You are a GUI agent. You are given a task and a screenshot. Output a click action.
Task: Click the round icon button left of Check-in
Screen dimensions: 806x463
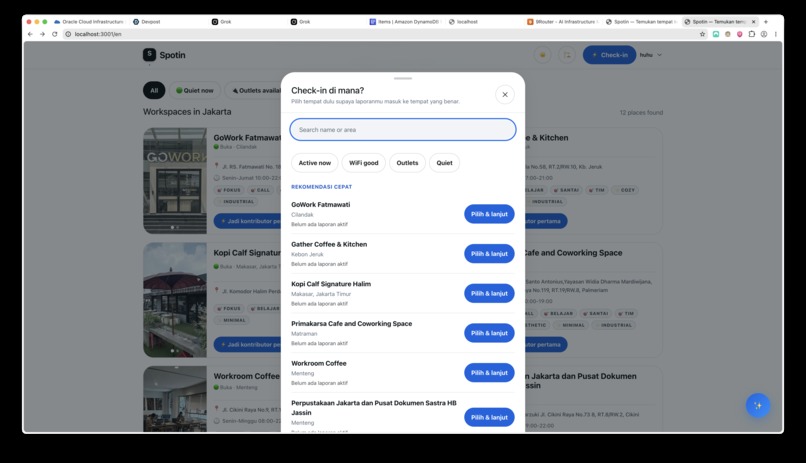(567, 55)
